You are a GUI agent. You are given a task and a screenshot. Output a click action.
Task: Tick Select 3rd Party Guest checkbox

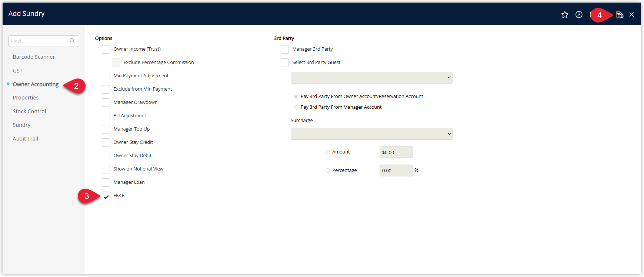click(285, 63)
